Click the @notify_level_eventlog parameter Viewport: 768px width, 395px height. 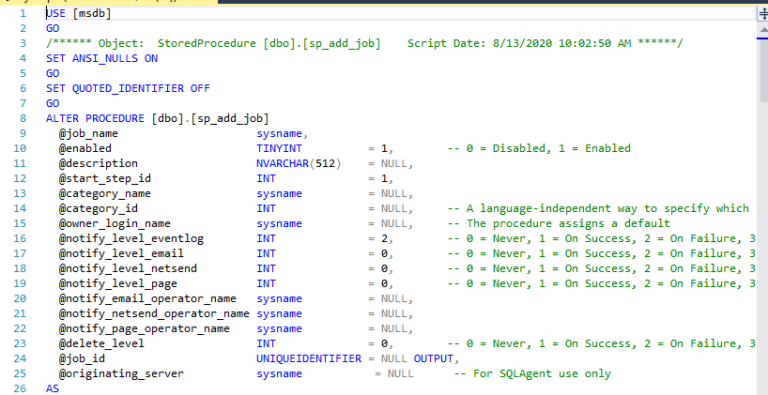point(131,239)
